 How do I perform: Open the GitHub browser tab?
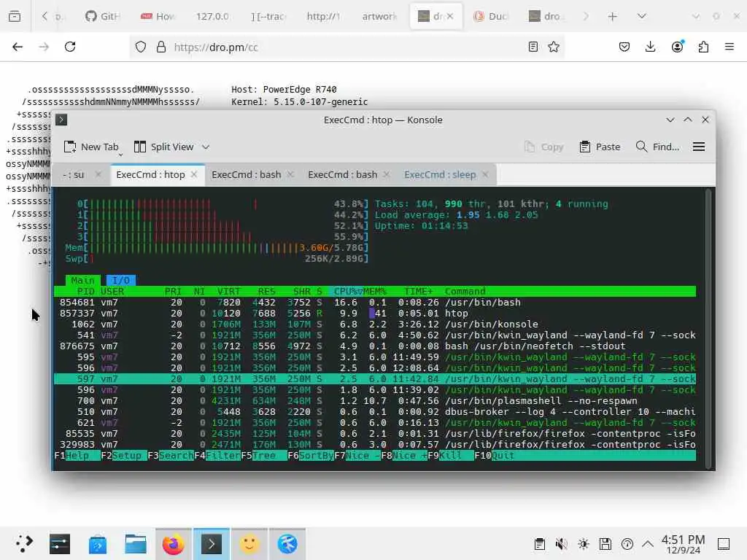[x=101, y=16]
